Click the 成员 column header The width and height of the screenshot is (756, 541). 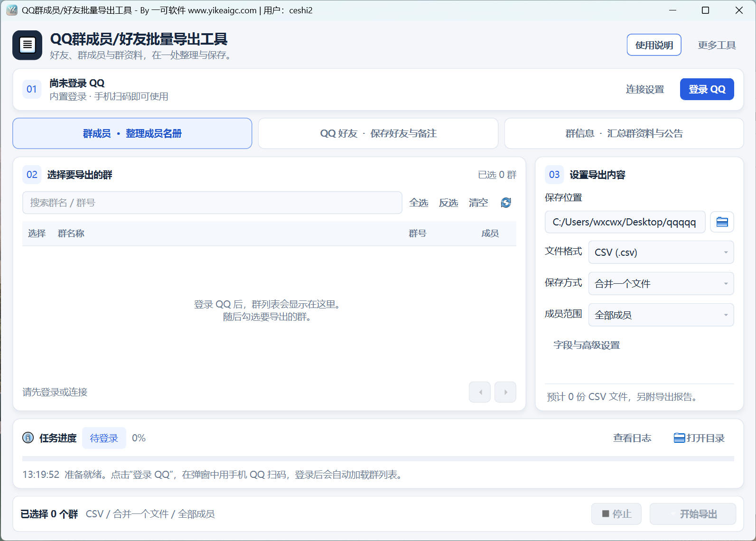coord(490,233)
